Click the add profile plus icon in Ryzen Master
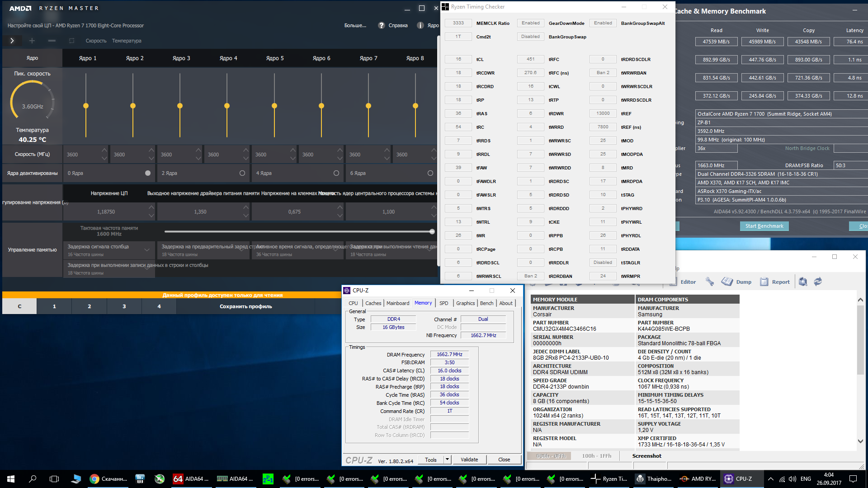Image resolution: width=868 pixels, height=488 pixels. [32, 41]
